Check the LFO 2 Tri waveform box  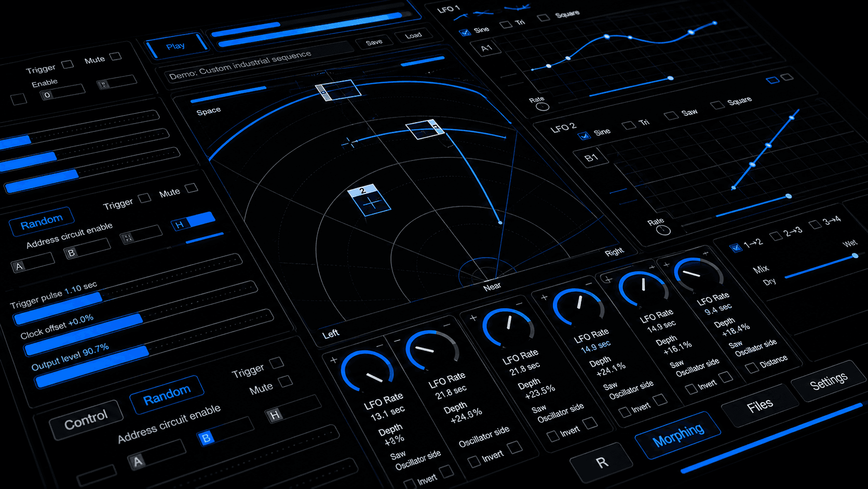coord(628,125)
